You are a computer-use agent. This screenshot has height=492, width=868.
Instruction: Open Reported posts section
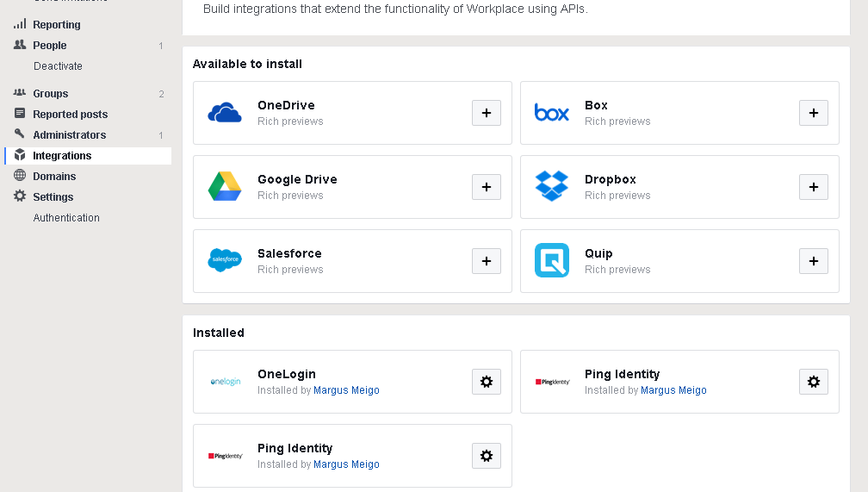click(x=70, y=115)
